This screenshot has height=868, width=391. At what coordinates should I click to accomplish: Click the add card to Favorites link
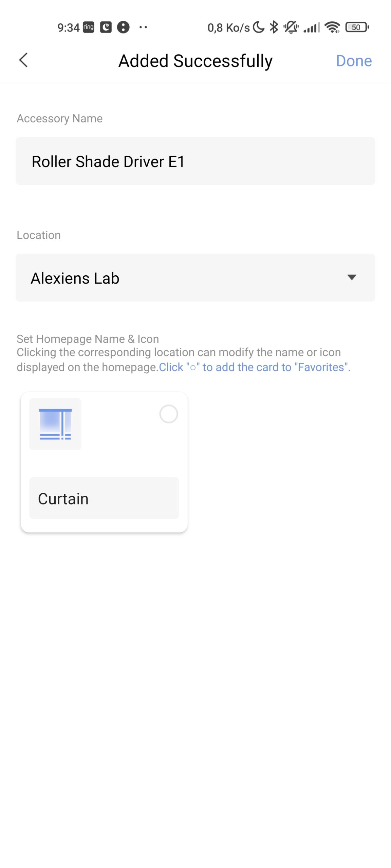pyautogui.click(x=255, y=367)
